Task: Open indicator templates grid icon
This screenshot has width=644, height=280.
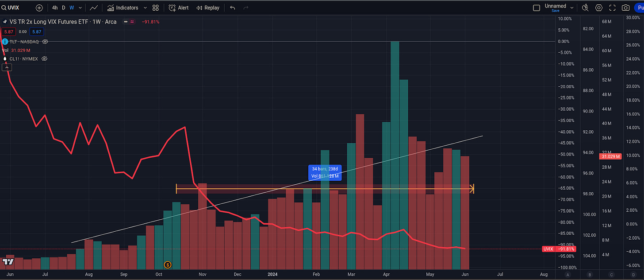Action: coord(156,8)
